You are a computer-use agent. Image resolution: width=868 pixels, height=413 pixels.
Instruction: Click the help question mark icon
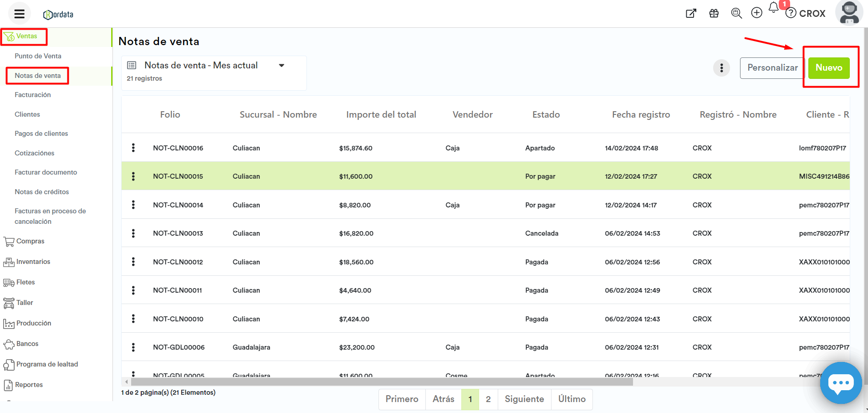click(791, 13)
